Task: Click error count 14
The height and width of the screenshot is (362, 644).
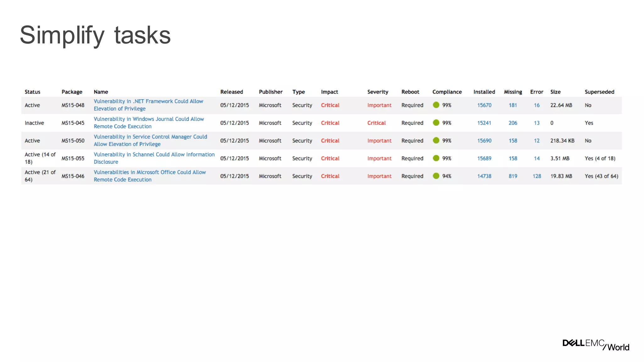Action: click(x=537, y=158)
